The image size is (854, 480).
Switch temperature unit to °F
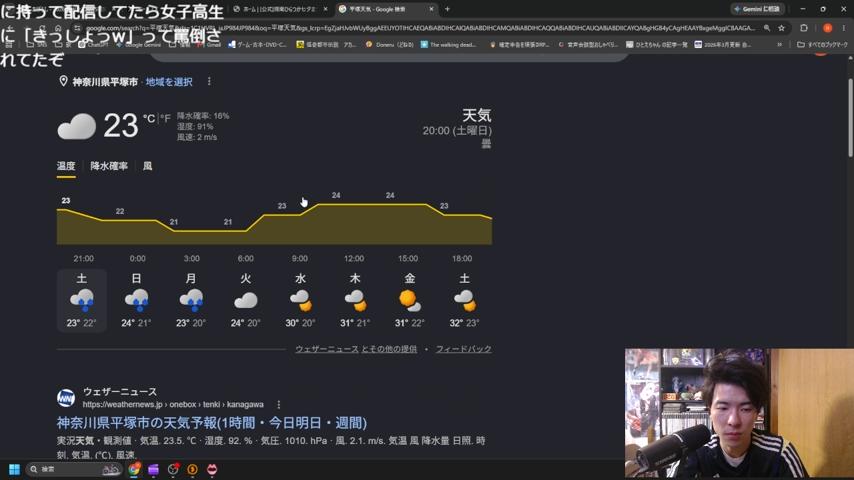point(165,118)
